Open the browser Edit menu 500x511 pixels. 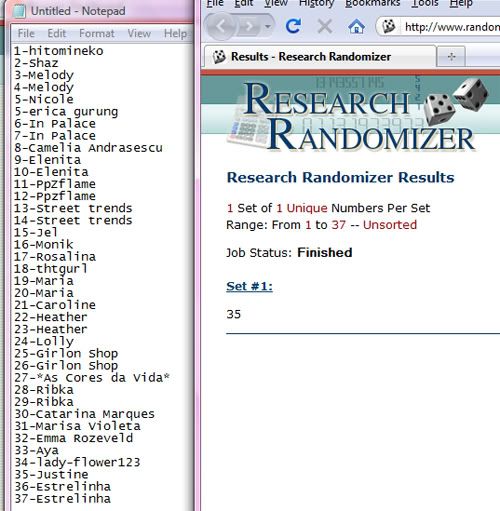pyautogui.click(x=244, y=3)
